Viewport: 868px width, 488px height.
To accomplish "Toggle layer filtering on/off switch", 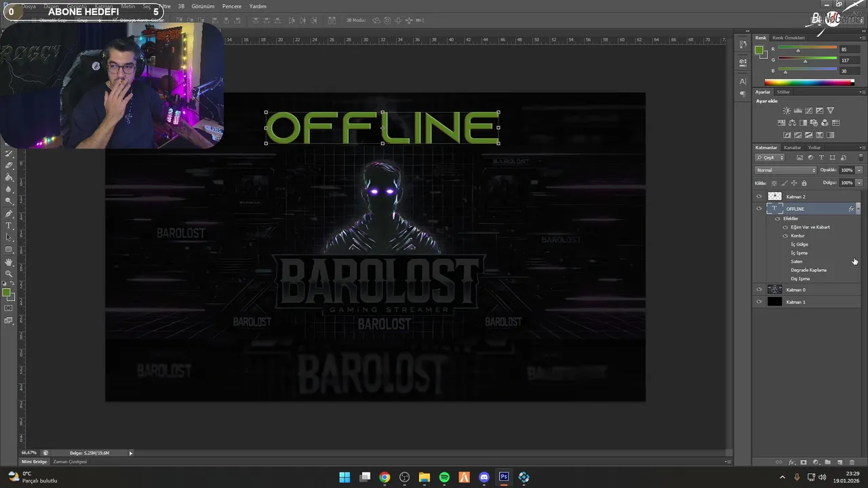I will coord(861,157).
